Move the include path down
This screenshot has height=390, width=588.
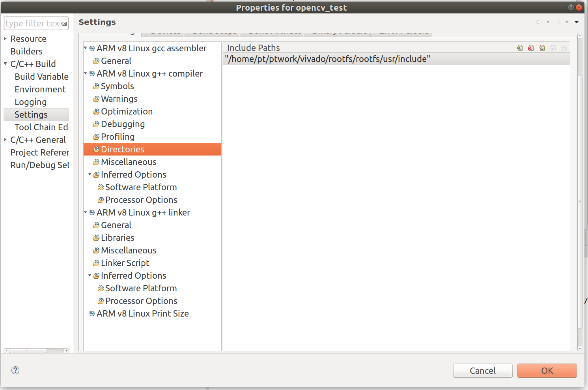click(x=564, y=47)
